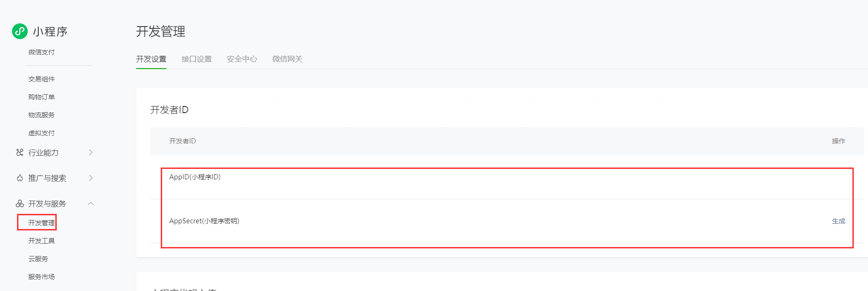Click the green Mini Program logo icon
Screen dimensions: 868x291
(20, 31)
